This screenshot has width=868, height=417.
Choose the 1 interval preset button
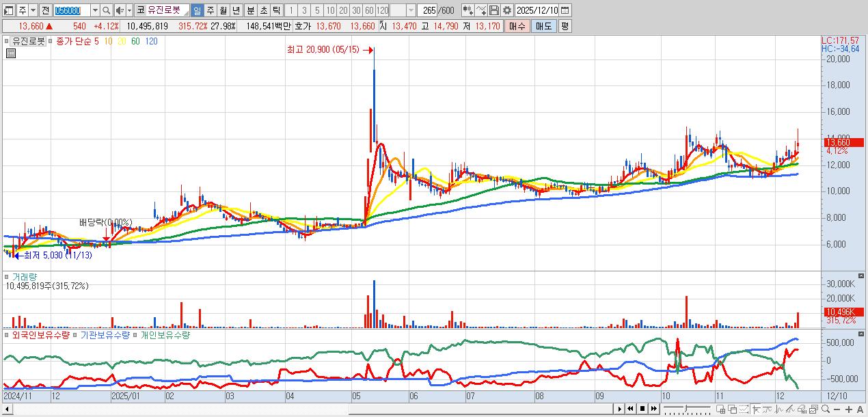pos(291,10)
